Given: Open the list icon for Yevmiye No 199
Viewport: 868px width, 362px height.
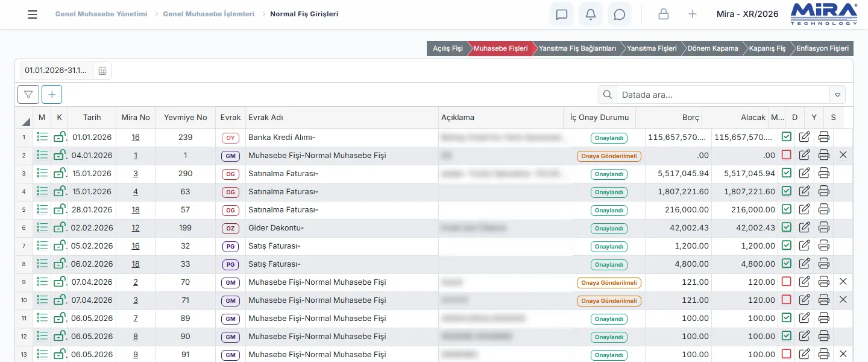Looking at the screenshot, I should (x=42, y=227).
